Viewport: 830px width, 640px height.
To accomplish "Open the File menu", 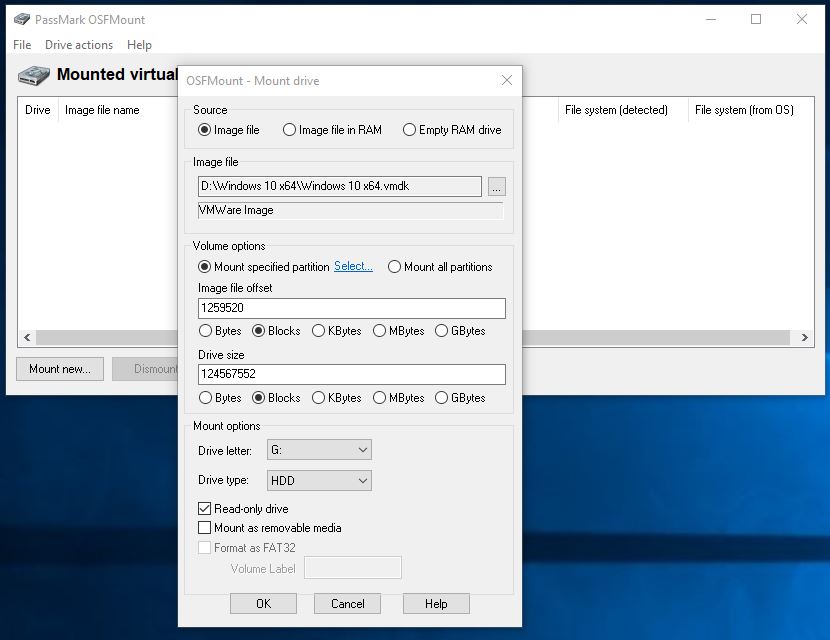I will (x=22, y=45).
